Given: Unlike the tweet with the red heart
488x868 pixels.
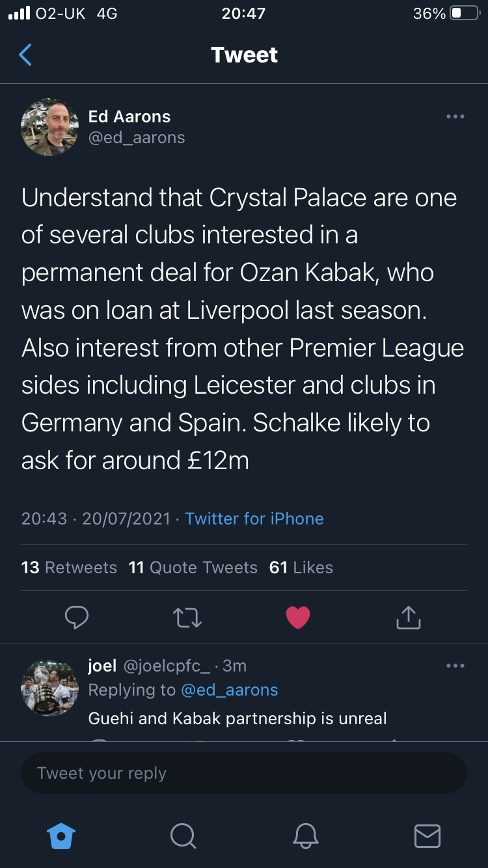Looking at the screenshot, I should (298, 617).
